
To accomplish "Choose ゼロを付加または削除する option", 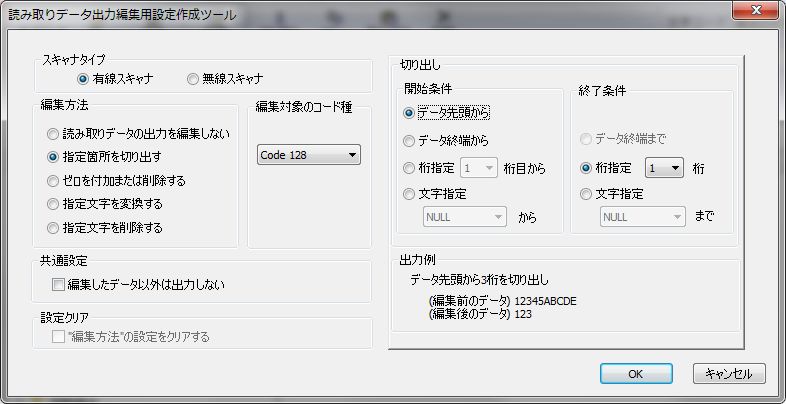I will pyautogui.click(x=53, y=181).
